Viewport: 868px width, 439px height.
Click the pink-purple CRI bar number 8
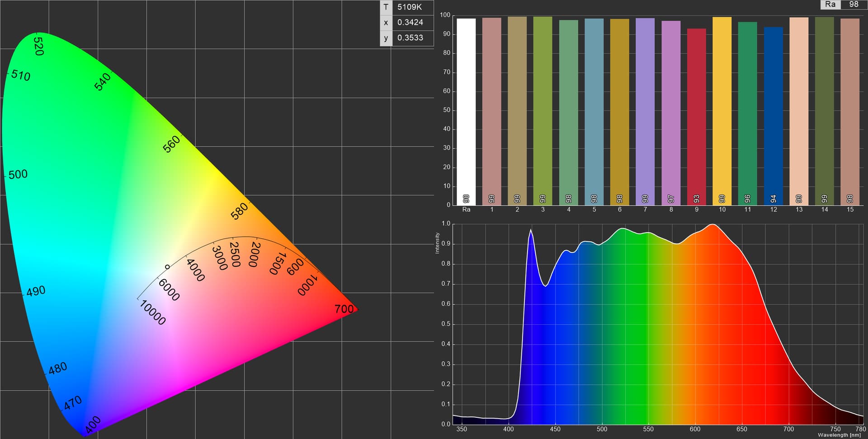pyautogui.click(x=671, y=113)
